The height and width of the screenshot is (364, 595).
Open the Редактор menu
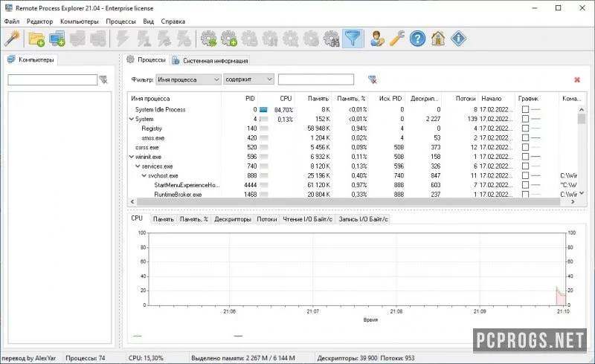[x=40, y=22]
